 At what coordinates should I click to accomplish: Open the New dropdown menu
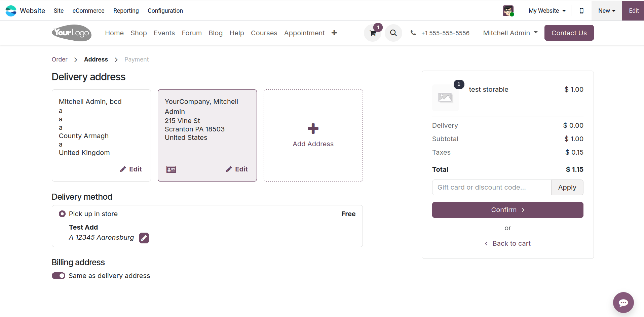tap(607, 11)
